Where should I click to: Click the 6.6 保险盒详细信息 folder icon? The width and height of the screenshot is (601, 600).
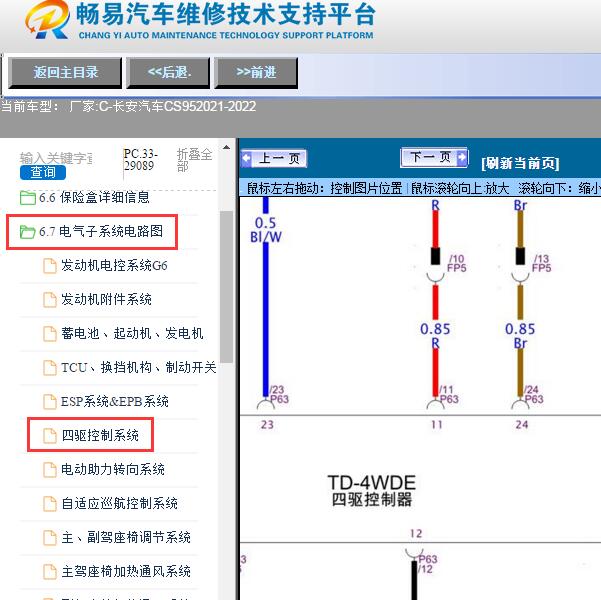click(28, 198)
